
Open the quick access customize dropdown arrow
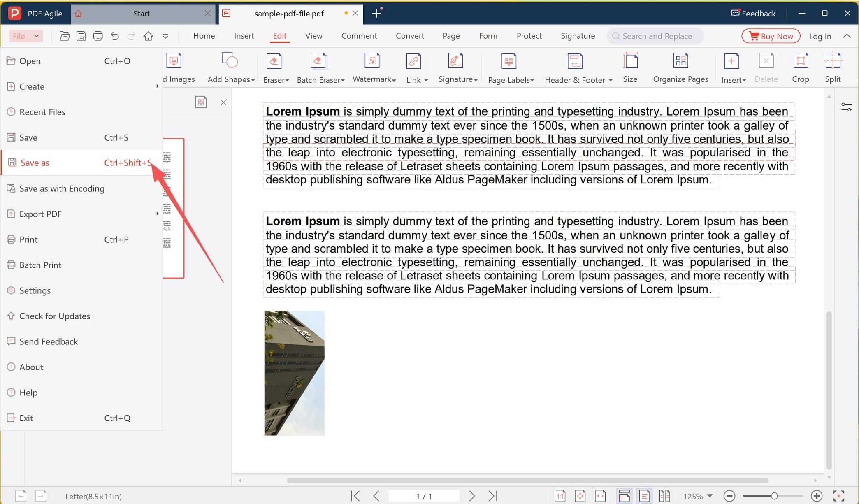(165, 36)
